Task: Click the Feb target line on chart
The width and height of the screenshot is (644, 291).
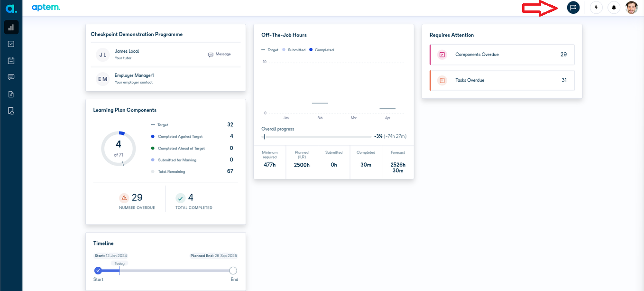Action: (x=320, y=103)
